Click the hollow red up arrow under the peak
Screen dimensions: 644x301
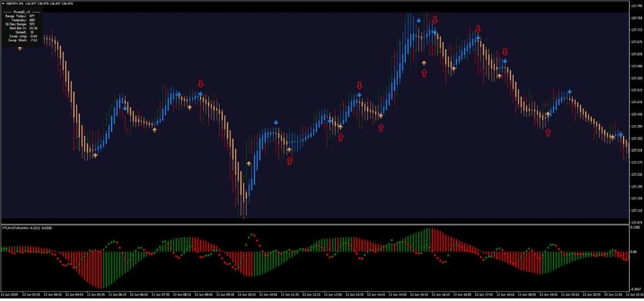coord(424,73)
